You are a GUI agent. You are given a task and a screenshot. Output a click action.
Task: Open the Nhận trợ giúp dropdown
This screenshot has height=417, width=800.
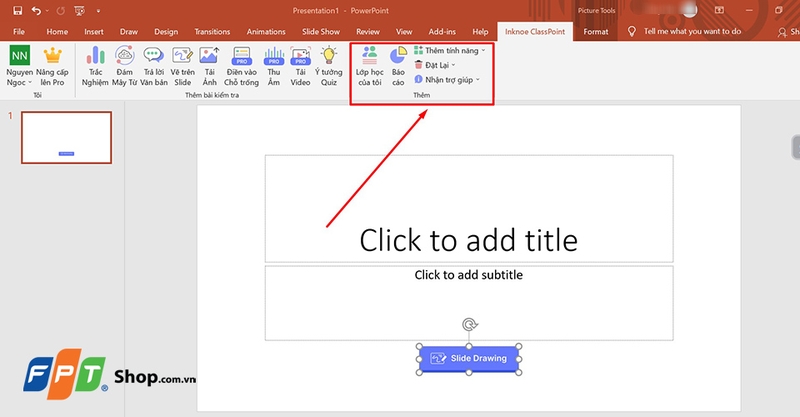447,79
